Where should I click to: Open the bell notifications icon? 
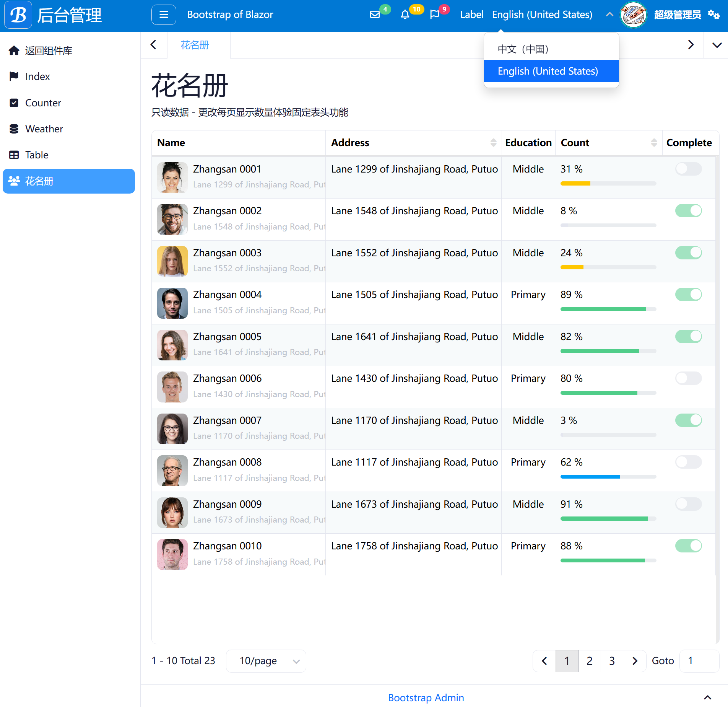[x=405, y=15]
